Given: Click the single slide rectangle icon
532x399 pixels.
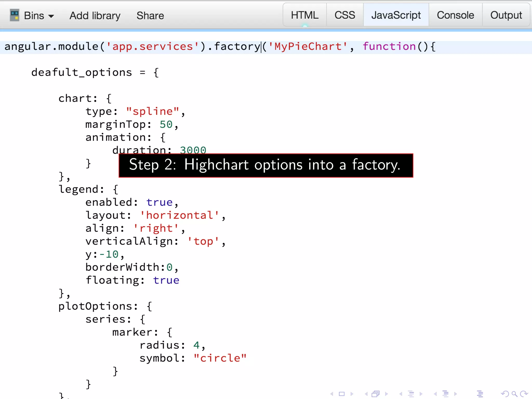Looking at the screenshot, I should point(342,394).
